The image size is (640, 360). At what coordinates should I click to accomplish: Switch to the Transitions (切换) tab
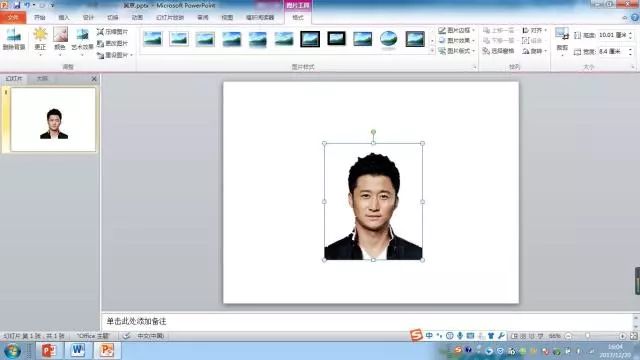[x=113, y=18]
